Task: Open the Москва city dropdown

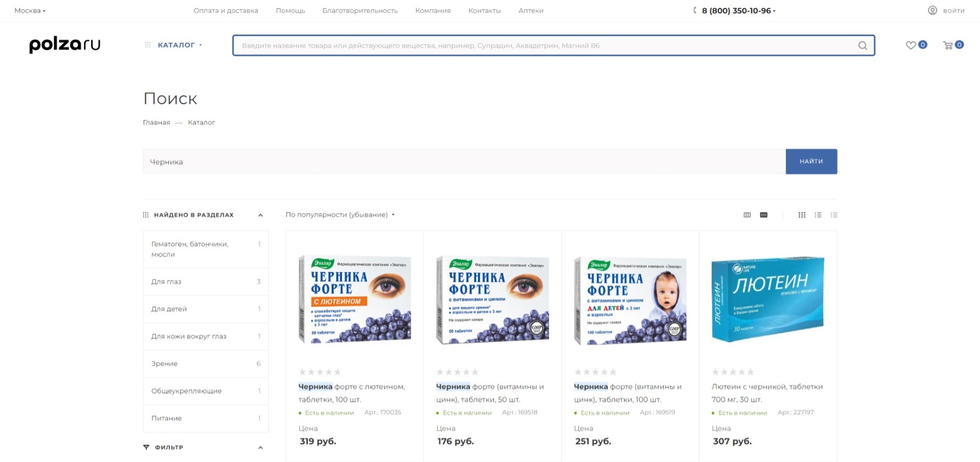Action: point(30,10)
